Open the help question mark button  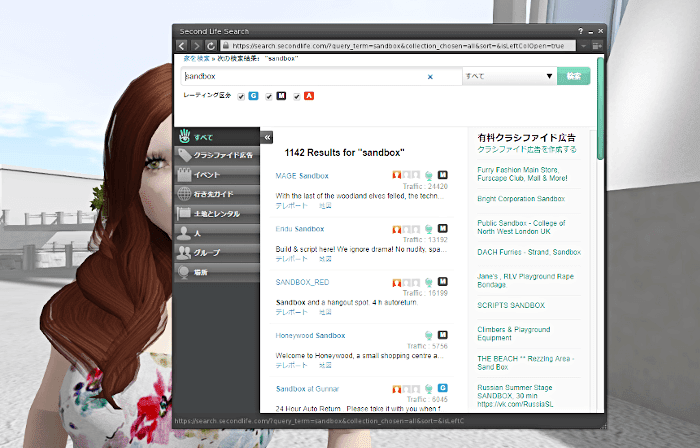point(580,31)
